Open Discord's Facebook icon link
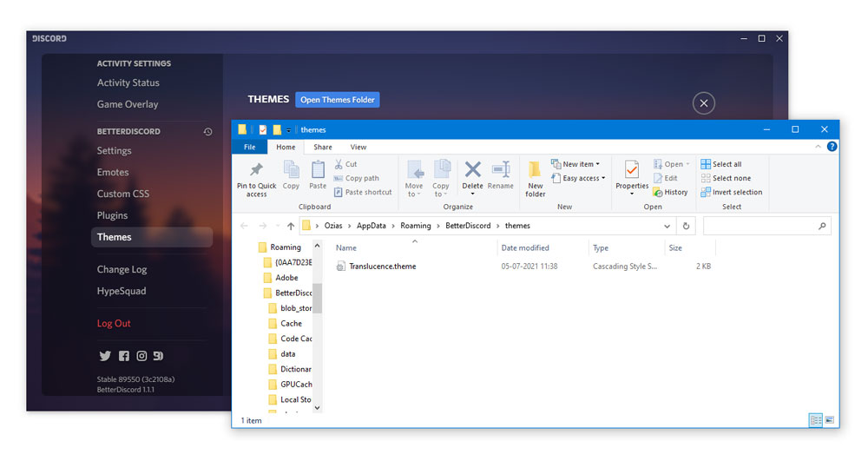Screen dimensions: 868x461 124,356
